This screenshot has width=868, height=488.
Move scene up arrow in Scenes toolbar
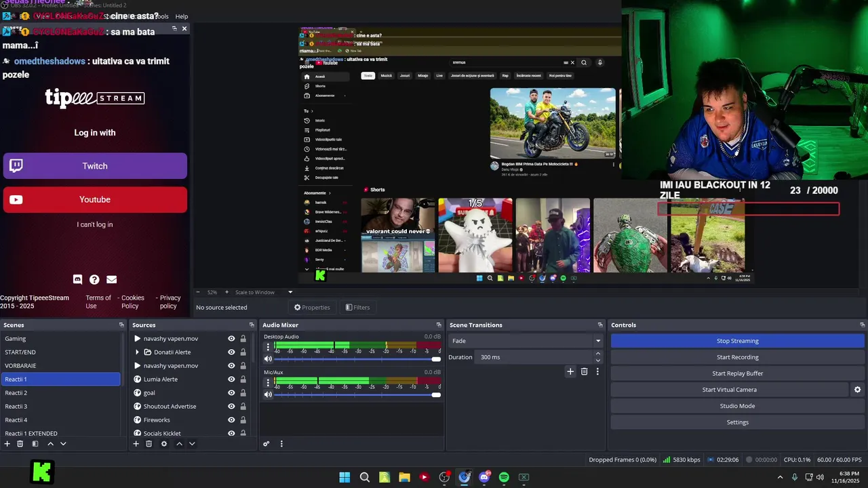(50, 444)
